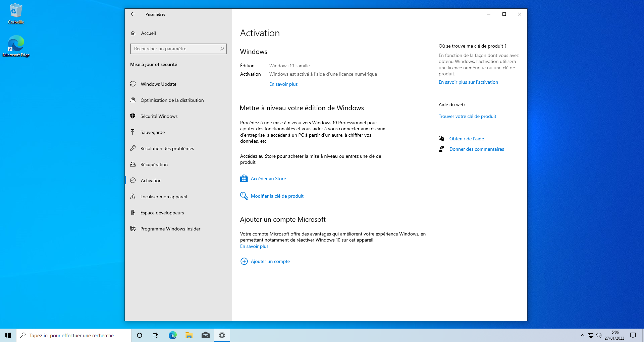Image resolution: width=644 pixels, height=342 pixels.
Task: Click Accéder au Store link
Action: tap(268, 179)
